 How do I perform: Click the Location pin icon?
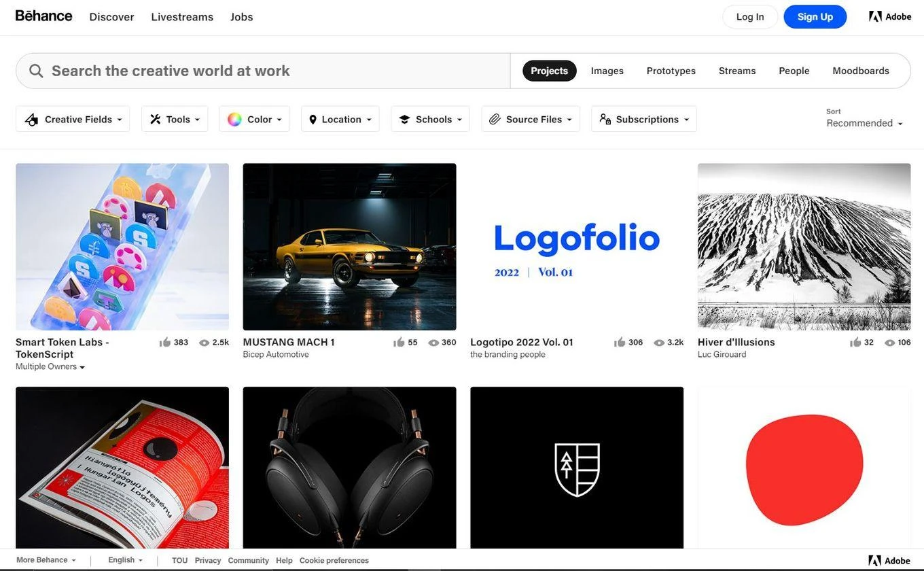[313, 120]
